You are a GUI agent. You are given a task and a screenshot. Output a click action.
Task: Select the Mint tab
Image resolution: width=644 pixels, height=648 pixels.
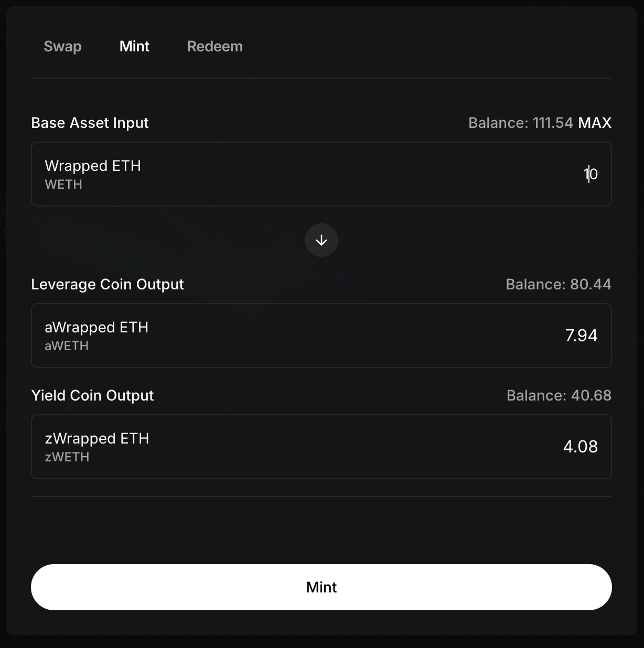pyautogui.click(x=134, y=46)
